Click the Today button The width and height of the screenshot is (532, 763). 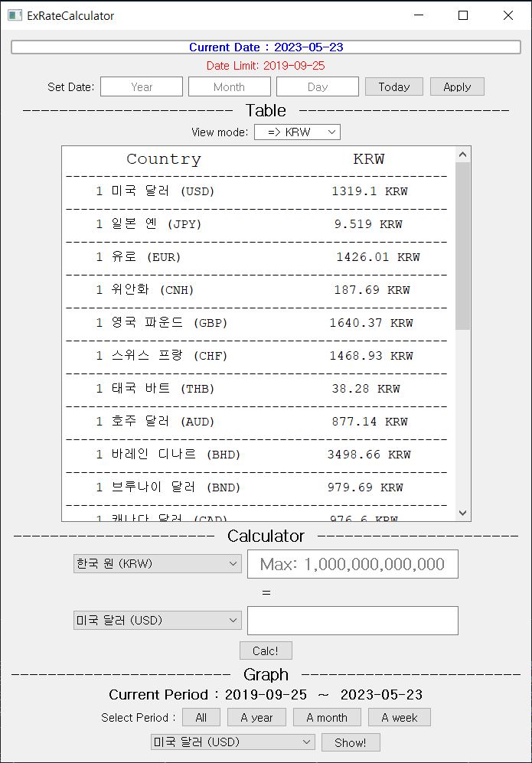[393, 86]
